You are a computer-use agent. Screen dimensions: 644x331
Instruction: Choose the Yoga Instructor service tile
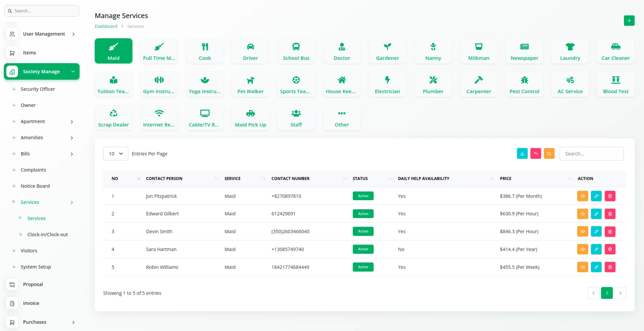click(205, 84)
